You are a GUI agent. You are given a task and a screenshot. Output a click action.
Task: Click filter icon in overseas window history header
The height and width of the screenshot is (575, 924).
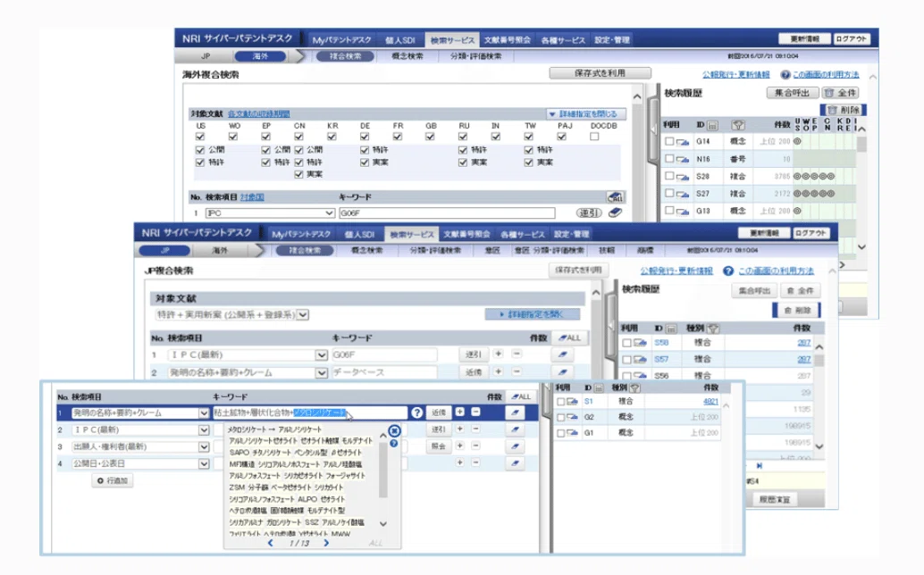pos(738,125)
